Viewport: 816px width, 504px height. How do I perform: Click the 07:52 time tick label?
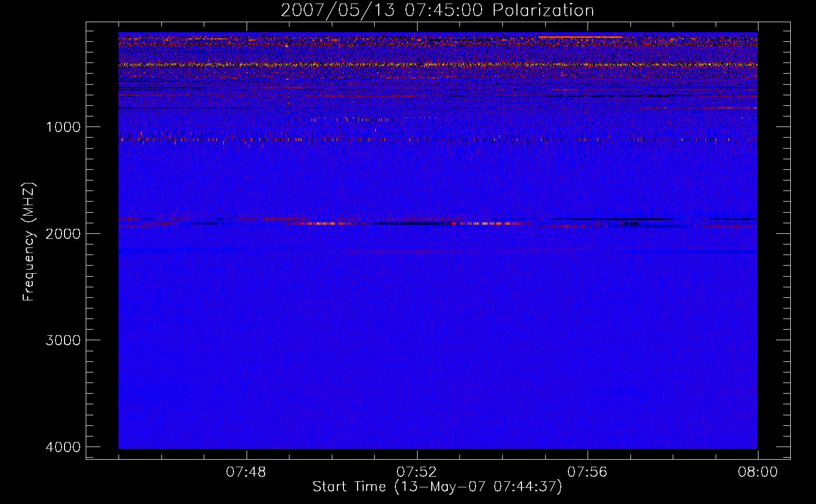(417, 472)
